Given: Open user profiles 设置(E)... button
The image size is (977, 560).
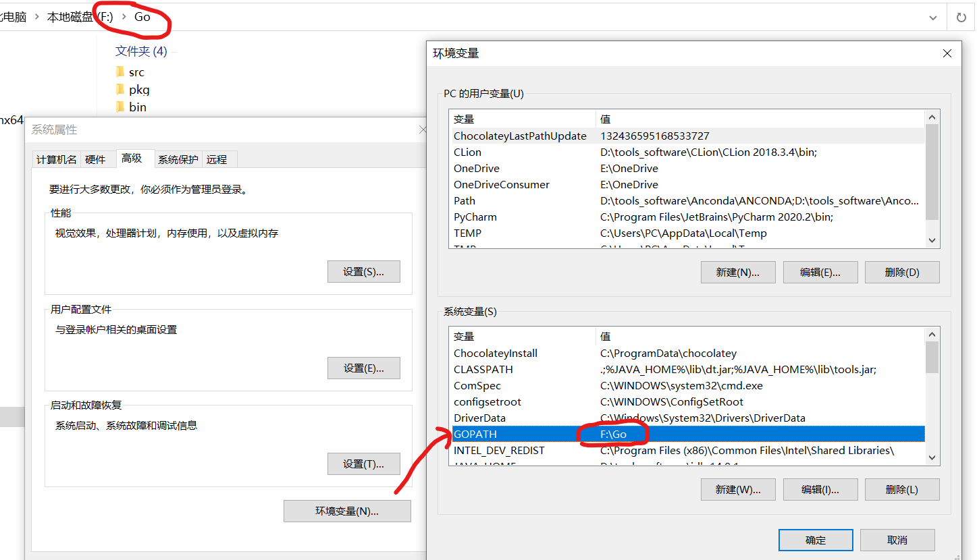Looking at the screenshot, I should click(x=363, y=368).
